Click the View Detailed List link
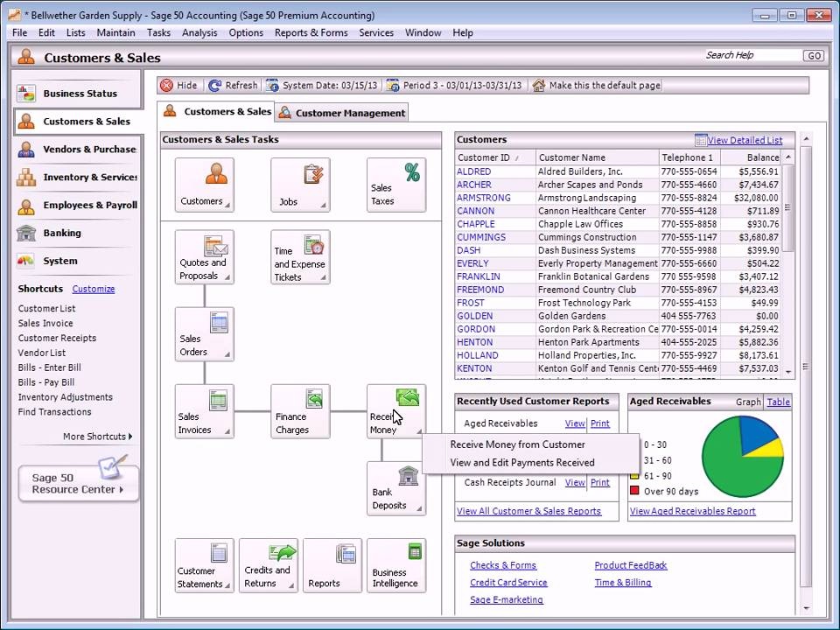 pos(745,140)
